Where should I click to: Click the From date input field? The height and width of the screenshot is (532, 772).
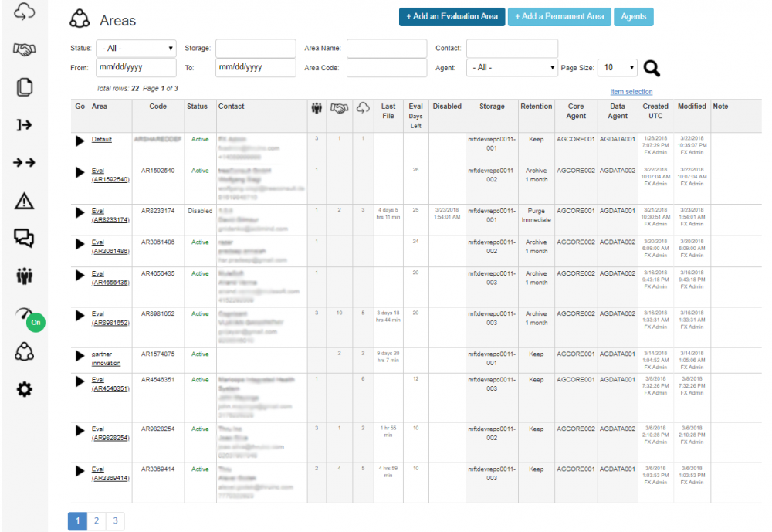(136, 68)
